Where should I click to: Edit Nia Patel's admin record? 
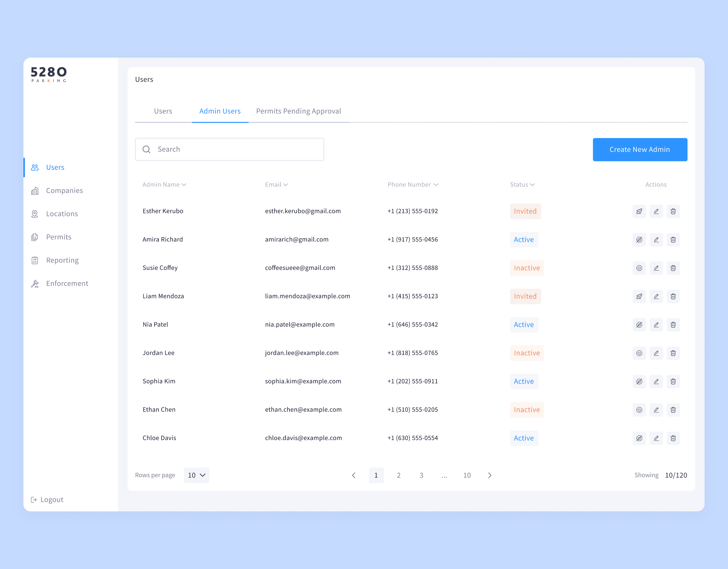pos(656,325)
